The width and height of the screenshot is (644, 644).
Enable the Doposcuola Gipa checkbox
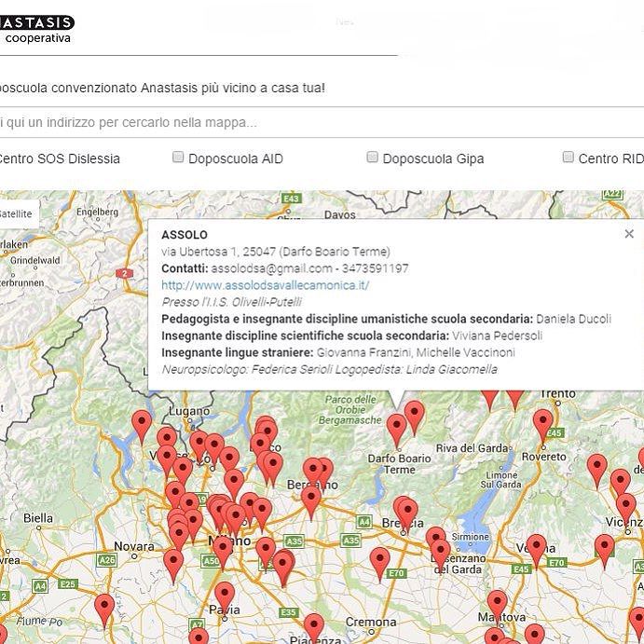[372, 157]
